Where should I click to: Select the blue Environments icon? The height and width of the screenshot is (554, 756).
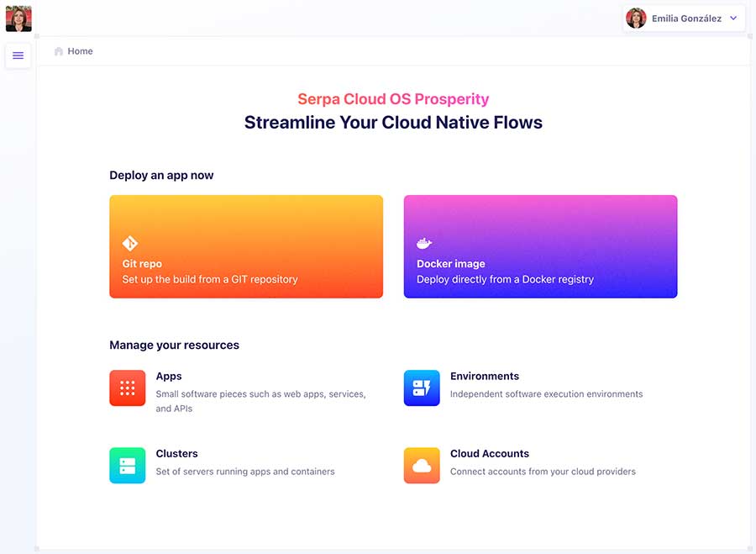[422, 388]
